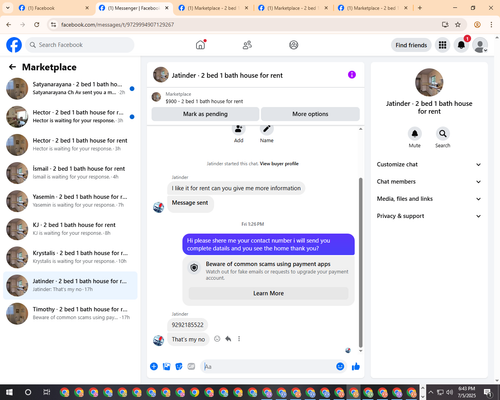Open Timothy conversation

[70, 313]
